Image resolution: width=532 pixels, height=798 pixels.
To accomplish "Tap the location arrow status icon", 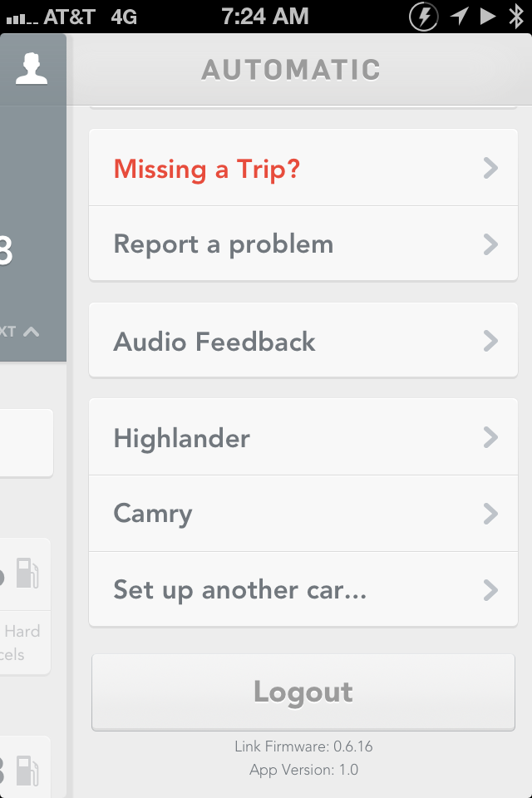I will click(x=459, y=17).
